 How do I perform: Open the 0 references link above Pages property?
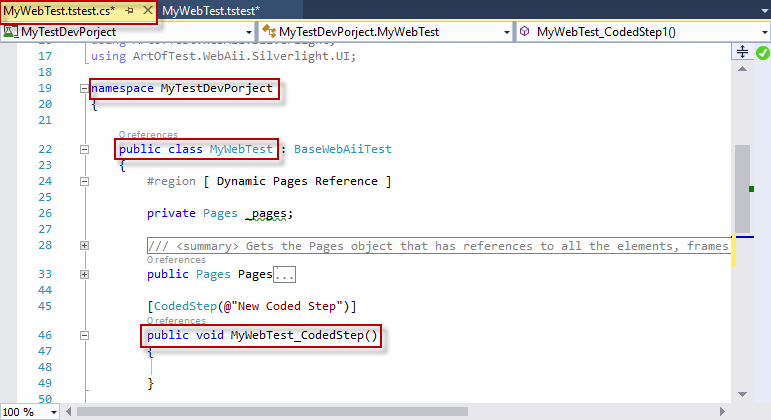176,259
